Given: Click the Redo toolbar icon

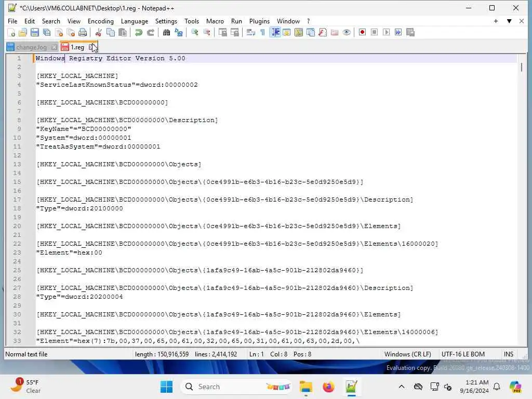Looking at the screenshot, I should 150,32.
